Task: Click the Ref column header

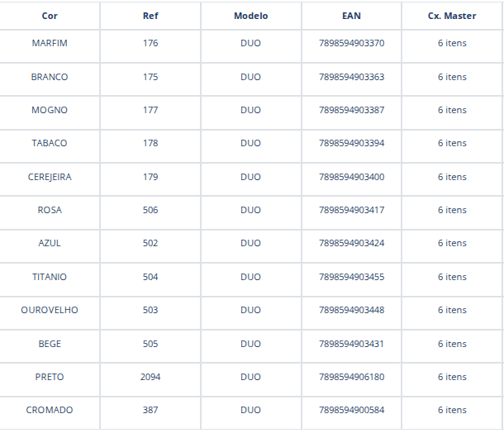Action: (150, 16)
